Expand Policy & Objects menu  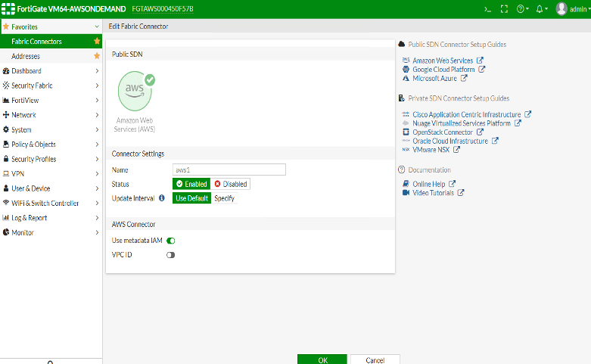(51, 145)
